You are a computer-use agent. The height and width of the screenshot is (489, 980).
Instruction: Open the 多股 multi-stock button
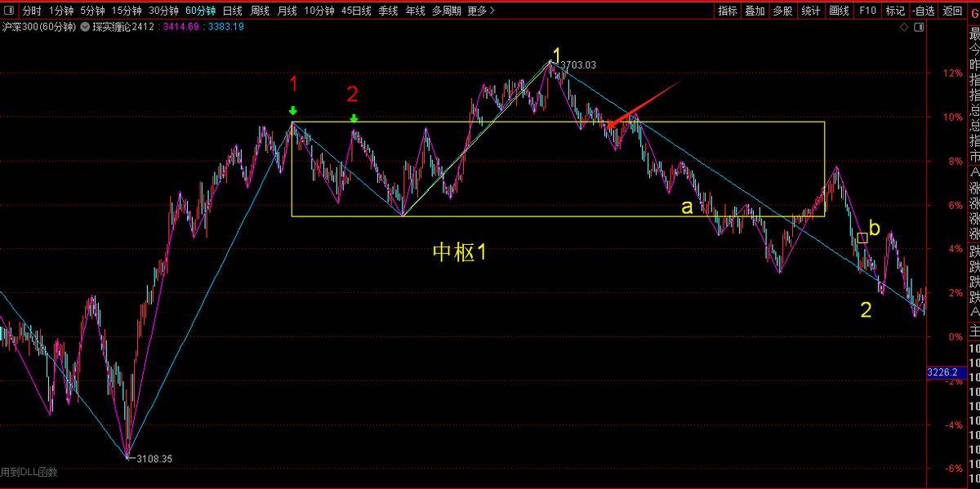(x=782, y=11)
